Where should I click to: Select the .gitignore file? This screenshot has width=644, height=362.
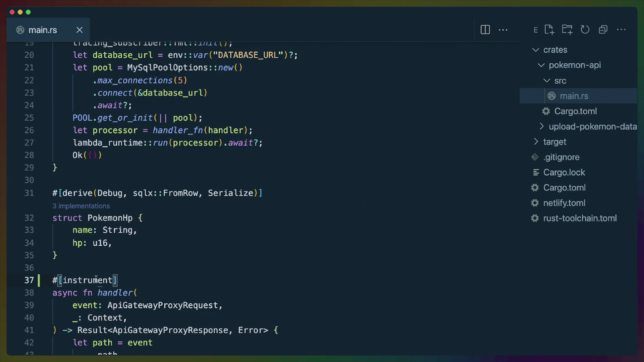click(561, 157)
